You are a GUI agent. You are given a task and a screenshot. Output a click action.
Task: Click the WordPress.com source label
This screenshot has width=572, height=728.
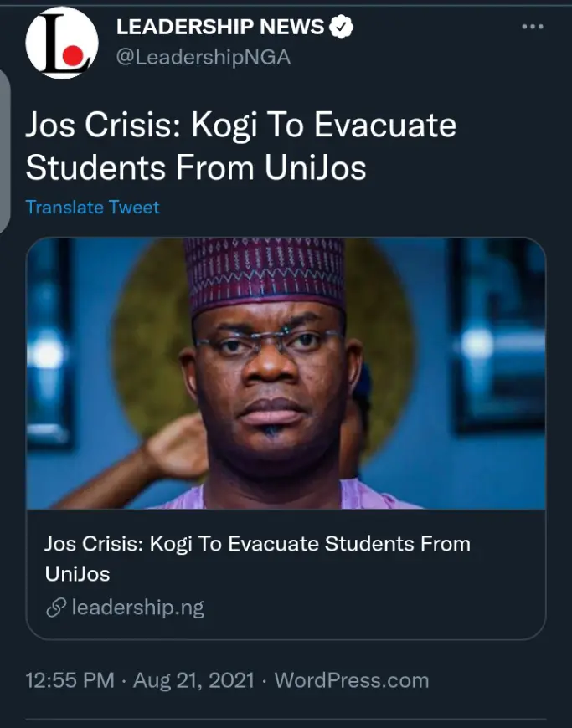[352, 680]
